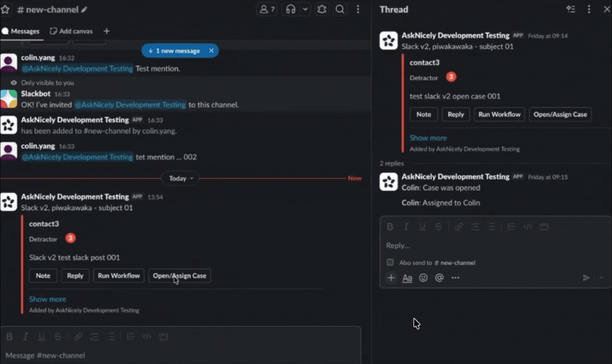This screenshot has width=612, height=364.
Task: Toggle blockquote in channel message composer
Action: tap(131, 336)
